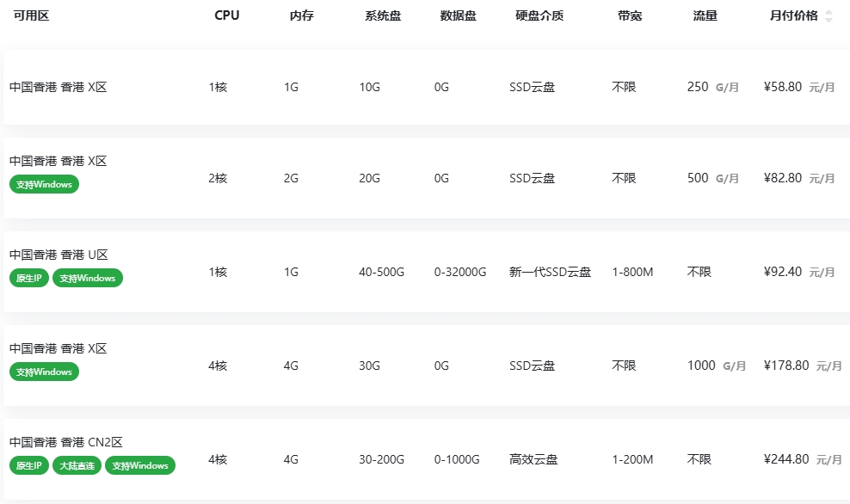Image resolution: width=850 pixels, height=504 pixels.
Task: Click the 月付价格 column header
Action: coord(793,15)
